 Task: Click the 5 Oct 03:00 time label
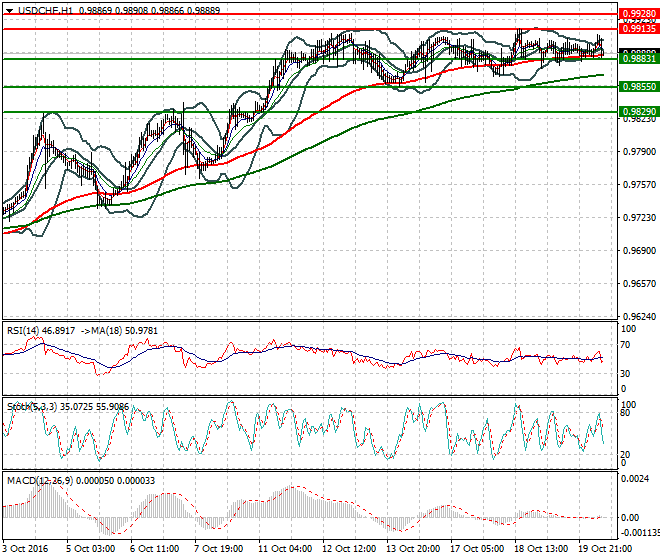(x=90, y=549)
